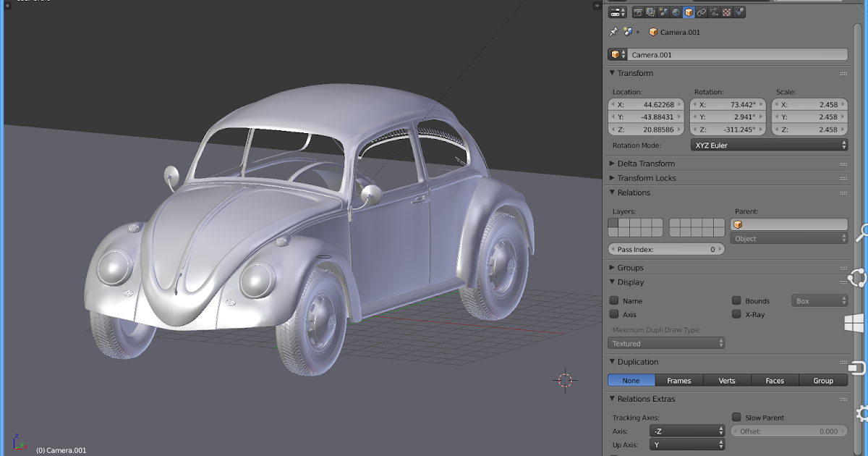
Task: Enable the Name display checkbox
Action: (x=614, y=300)
